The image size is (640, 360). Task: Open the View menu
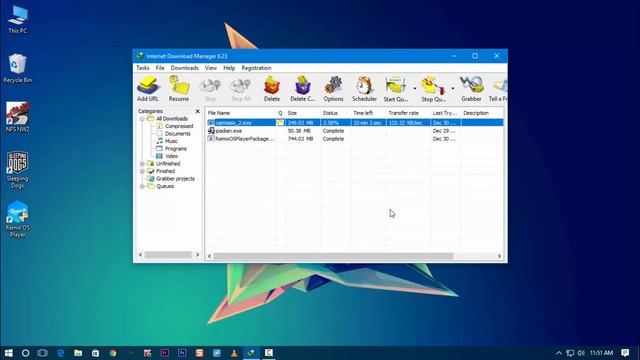point(211,68)
